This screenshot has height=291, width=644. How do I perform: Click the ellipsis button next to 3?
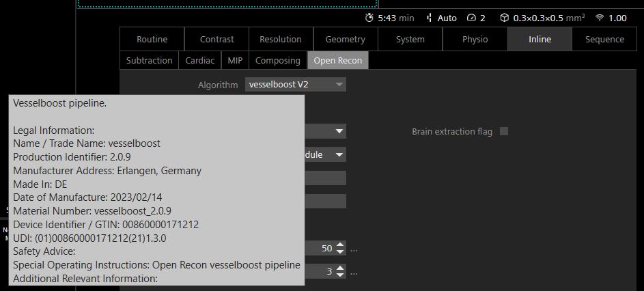pyautogui.click(x=354, y=272)
